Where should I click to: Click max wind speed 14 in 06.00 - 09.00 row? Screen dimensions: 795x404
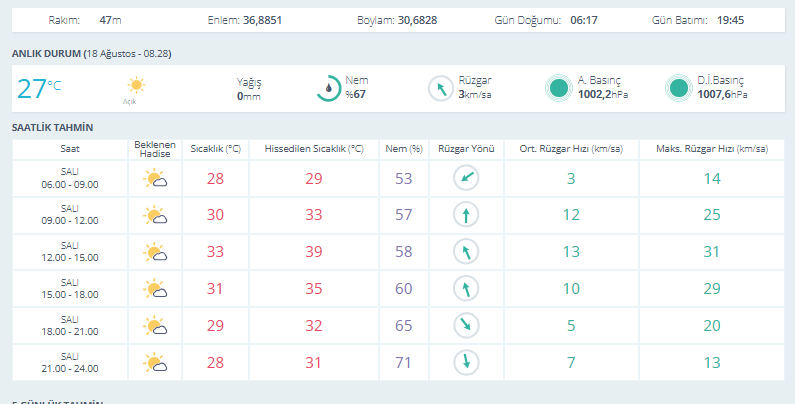[x=712, y=178]
